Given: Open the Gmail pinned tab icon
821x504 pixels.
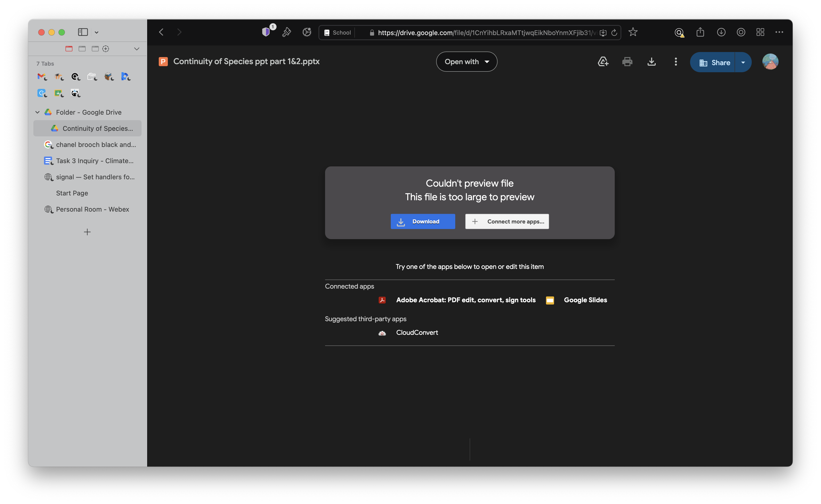Looking at the screenshot, I should 41,77.
